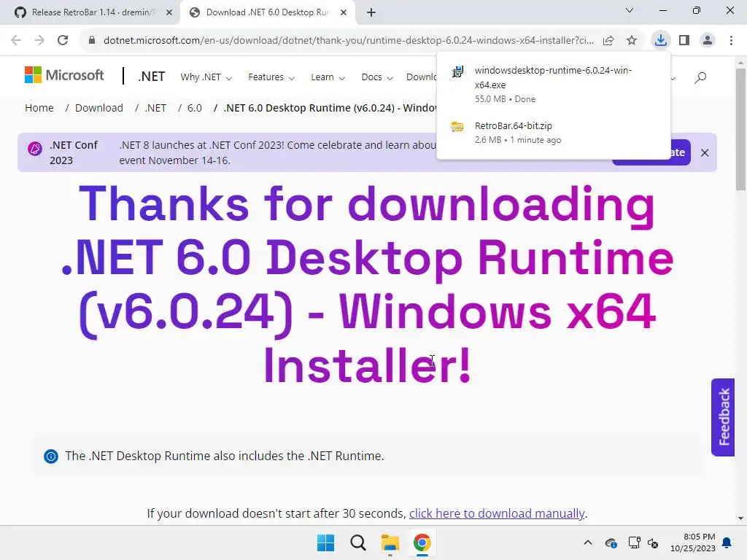Open Download in the breadcrumb

tap(99, 108)
